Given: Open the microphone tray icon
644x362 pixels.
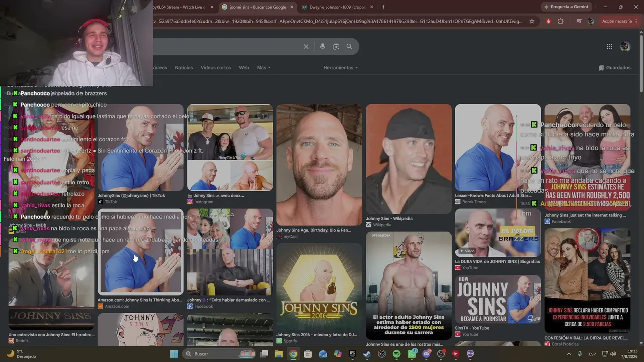Looking at the screenshot, I should pos(580,354).
